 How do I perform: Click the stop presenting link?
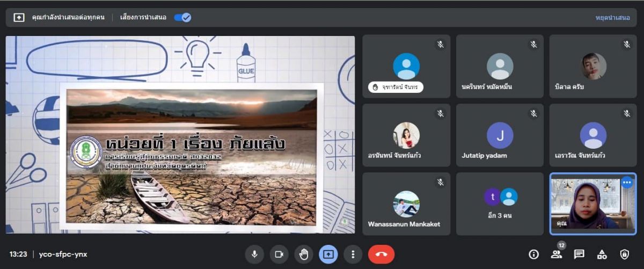pos(612,18)
